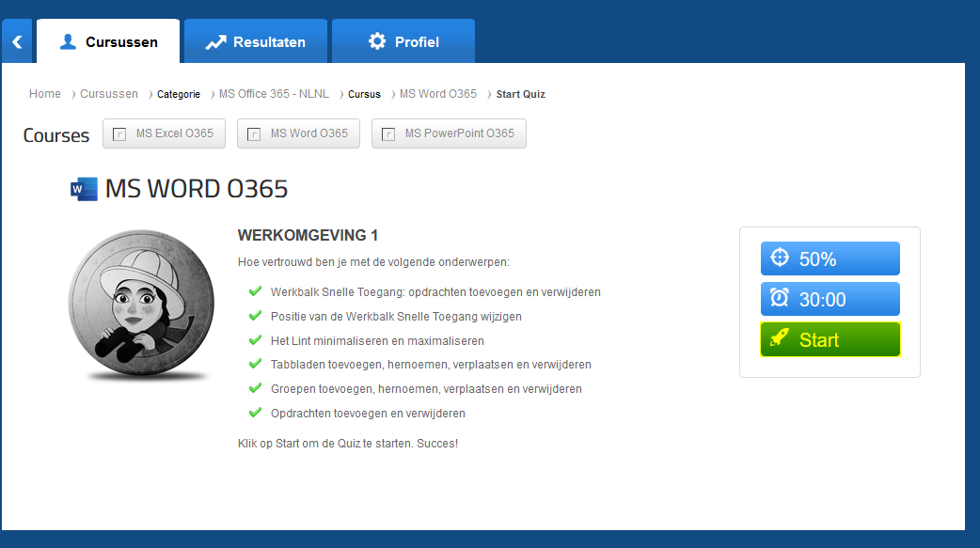The width and height of the screenshot is (980, 548).
Task: Click 'Het Lint minimaliseren en maximaliseren' text
Action: click(x=377, y=340)
